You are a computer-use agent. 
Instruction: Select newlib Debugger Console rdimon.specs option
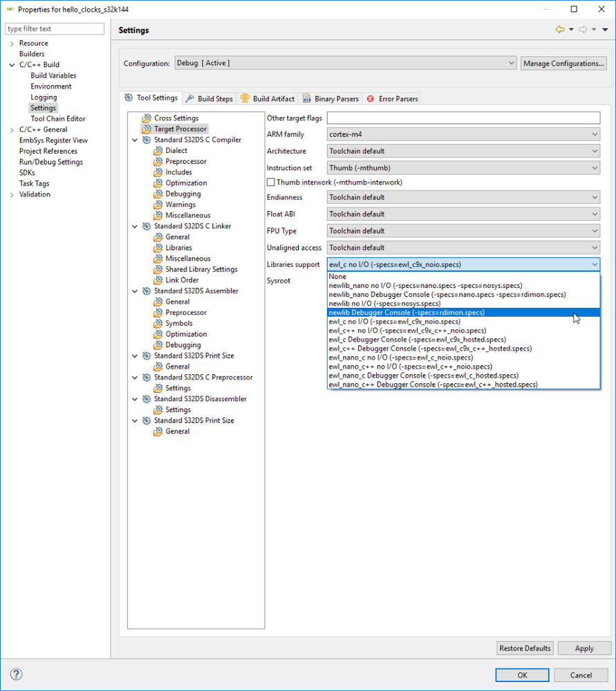point(463,313)
